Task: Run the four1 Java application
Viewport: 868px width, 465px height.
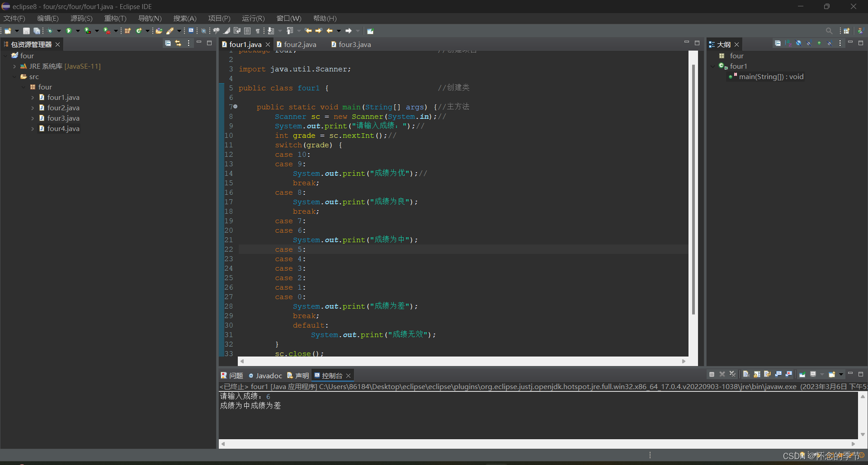Action: (69, 30)
